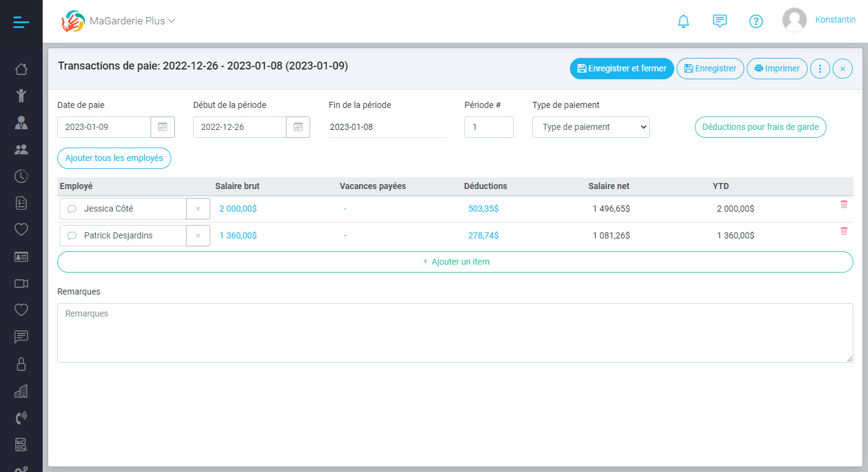
Task: Click the attendance clock icon in sidebar
Action: [21, 176]
